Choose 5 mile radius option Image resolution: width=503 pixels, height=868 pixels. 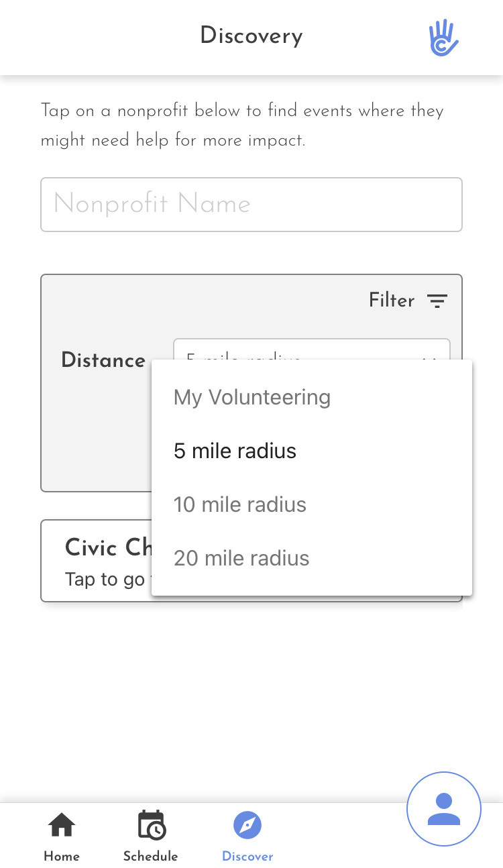[x=235, y=451]
